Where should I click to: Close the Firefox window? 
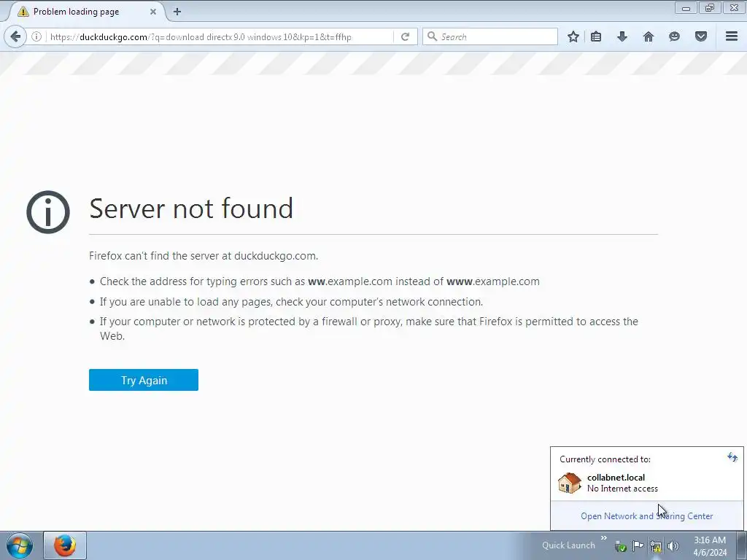click(x=734, y=8)
